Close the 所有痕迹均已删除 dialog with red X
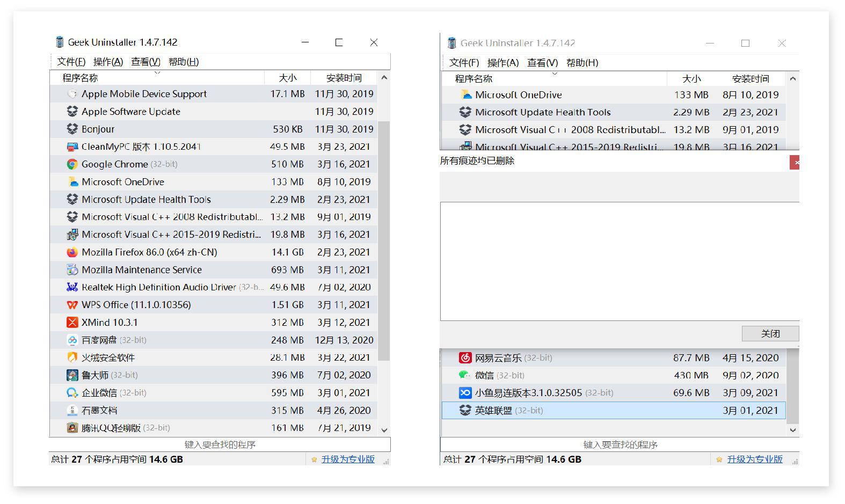 [795, 162]
